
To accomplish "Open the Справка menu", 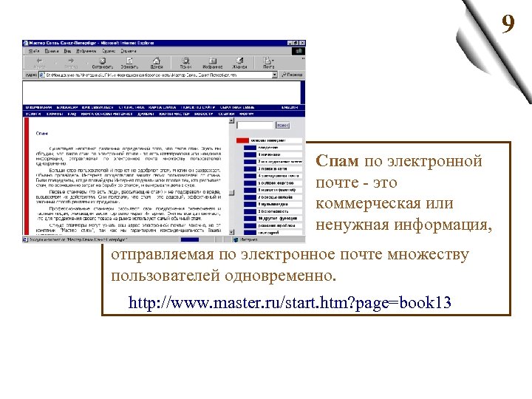I will 129,51.
